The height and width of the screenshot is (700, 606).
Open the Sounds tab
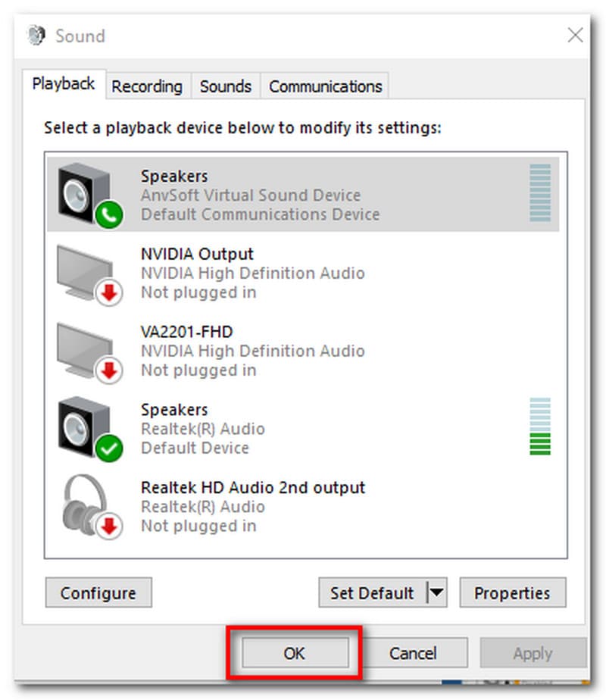(x=225, y=86)
